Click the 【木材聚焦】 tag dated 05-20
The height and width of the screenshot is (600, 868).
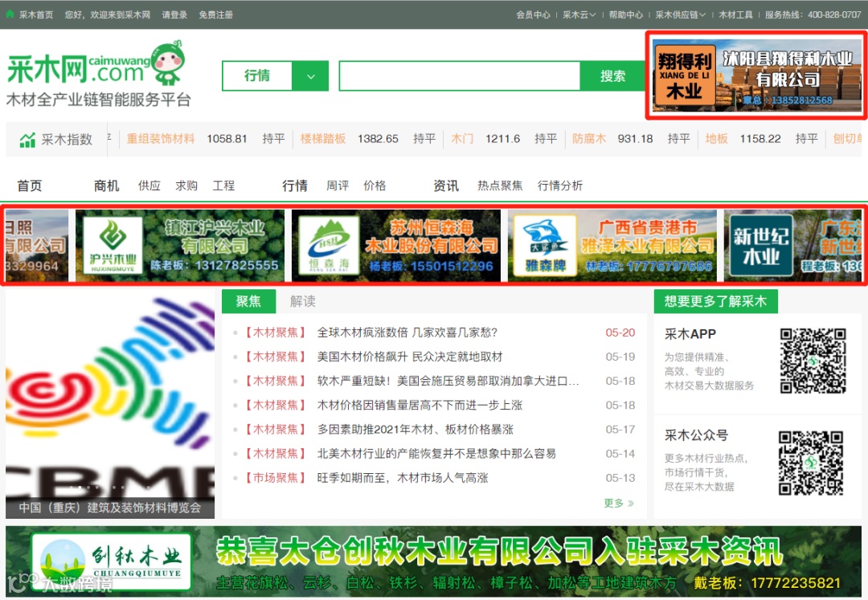coord(275,333)
